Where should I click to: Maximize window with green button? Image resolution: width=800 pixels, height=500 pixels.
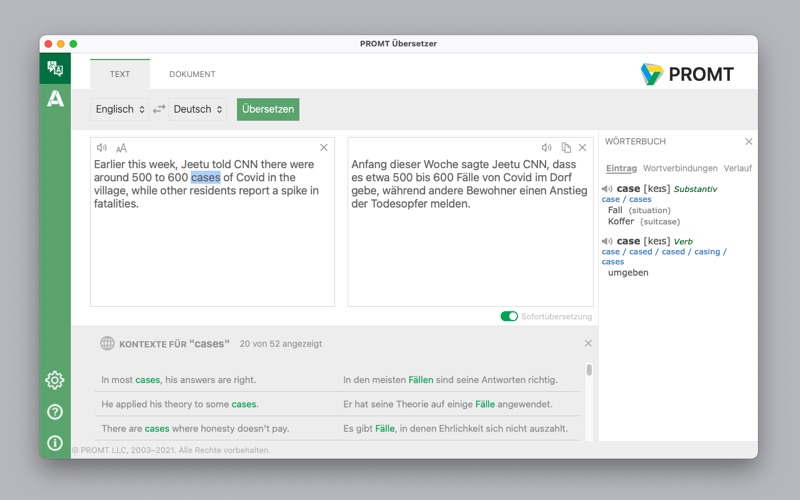[x=73, y=44]
